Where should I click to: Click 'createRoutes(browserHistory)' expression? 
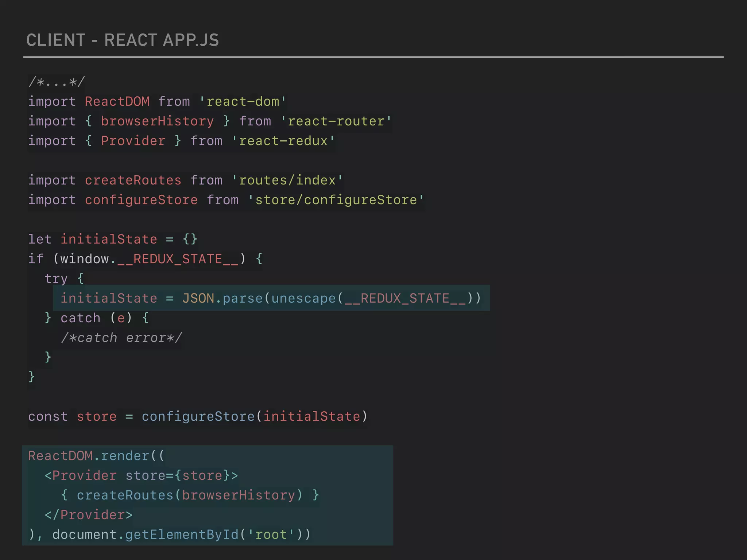point(190,495)
